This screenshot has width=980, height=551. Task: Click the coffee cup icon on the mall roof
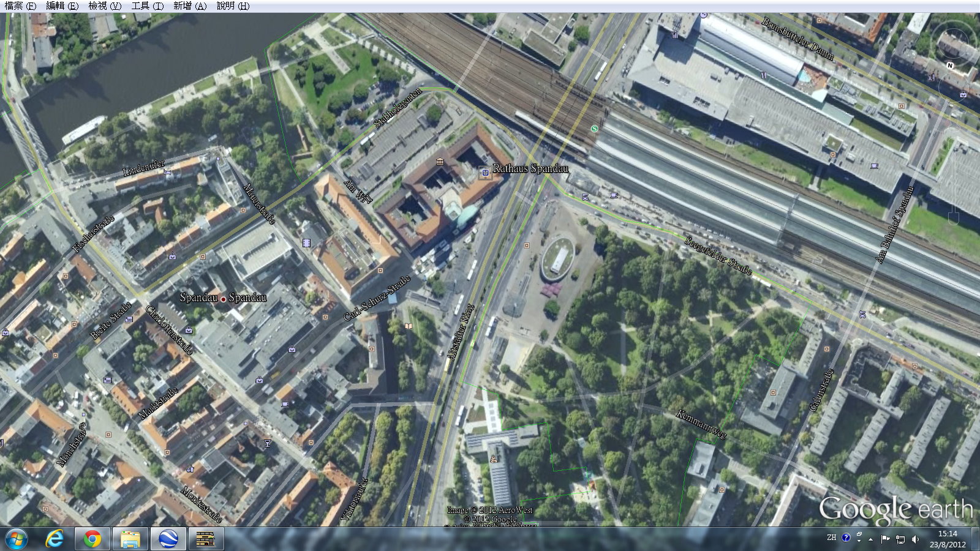coord(875,165)
